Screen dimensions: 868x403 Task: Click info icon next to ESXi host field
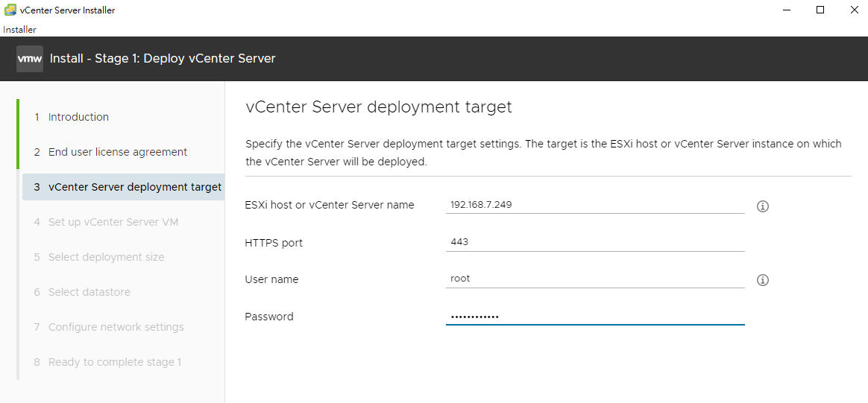click(x=763, y=206)
